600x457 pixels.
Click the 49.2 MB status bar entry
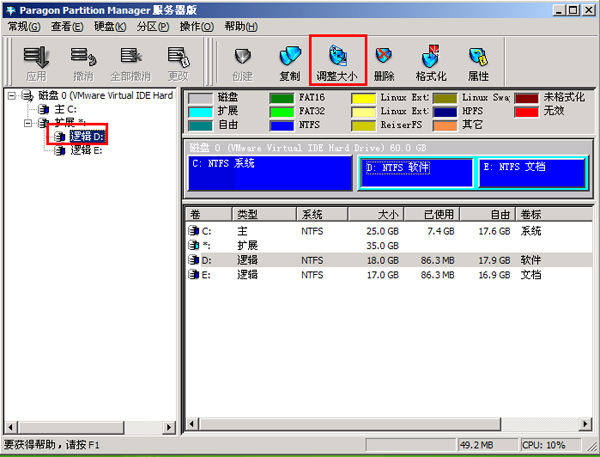point(488,445)
